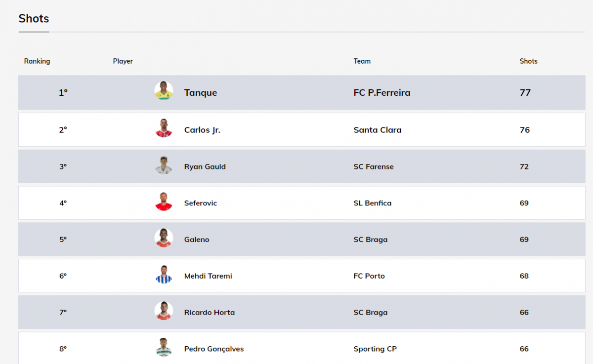Click the Carlos Jr. player name
Viewport: 593px width, 364px height.
click(x=202, y=130)
